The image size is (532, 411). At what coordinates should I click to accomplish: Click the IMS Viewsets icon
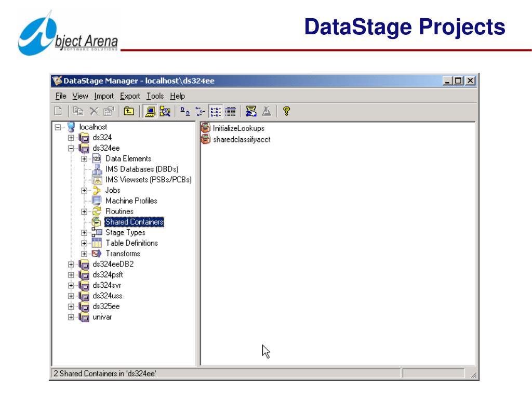click(x=97, y=180)
